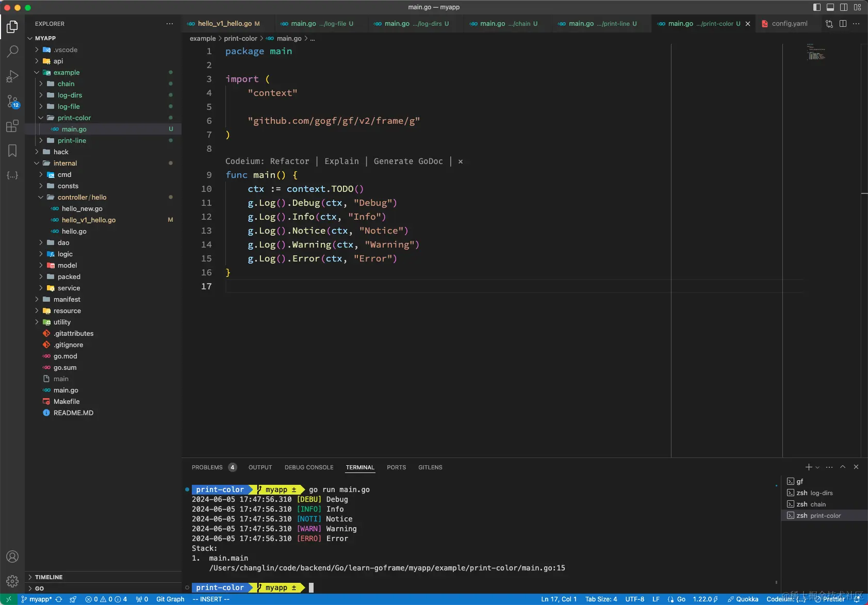This screenshot has height=605, width=868.
Task: Click the editor minimap preview
Action: pyautogui.click(x=816, y=52)
